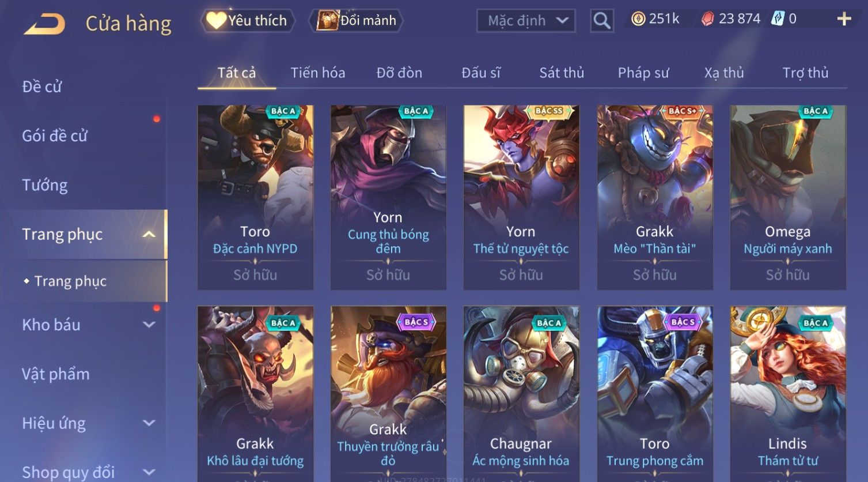
Task: Expand the Kho báu sidebar section
Action: (x=149, y=325)
